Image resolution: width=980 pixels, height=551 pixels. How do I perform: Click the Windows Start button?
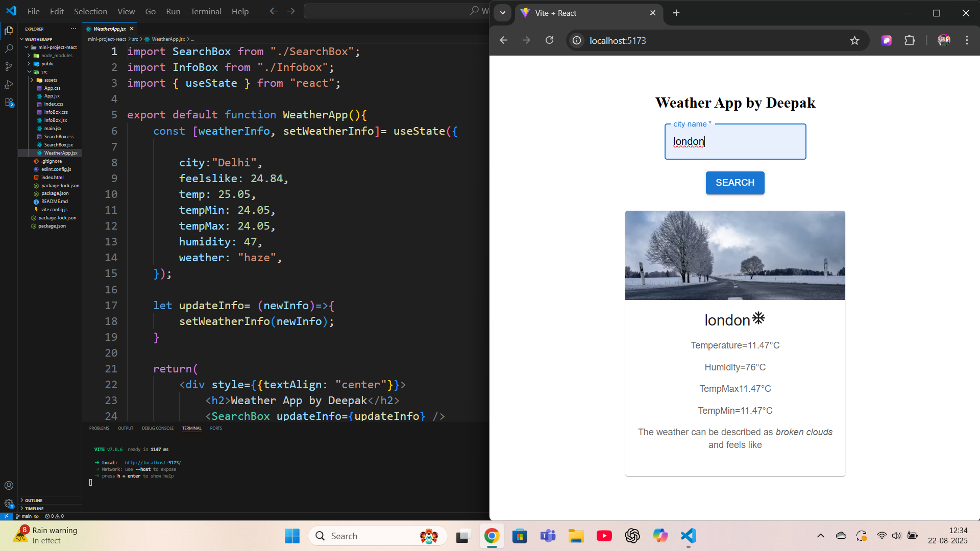coord(292,536)
